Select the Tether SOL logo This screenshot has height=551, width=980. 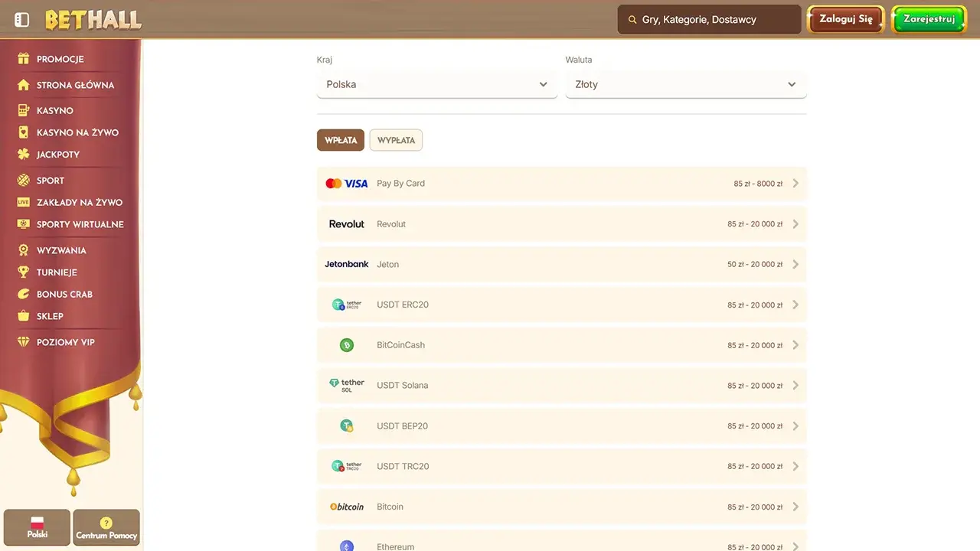pos(347,386)
